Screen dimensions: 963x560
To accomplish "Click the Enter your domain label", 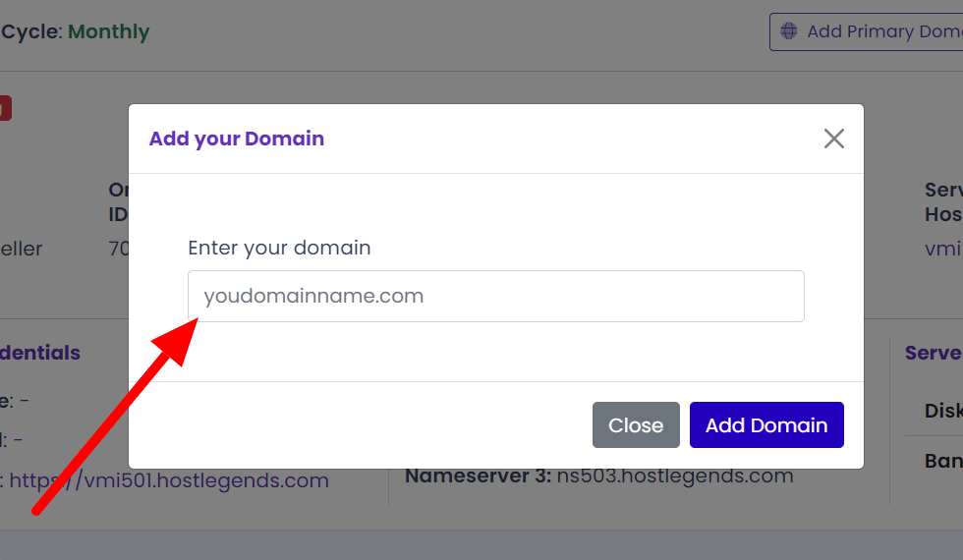I will (x=279, y=248).
